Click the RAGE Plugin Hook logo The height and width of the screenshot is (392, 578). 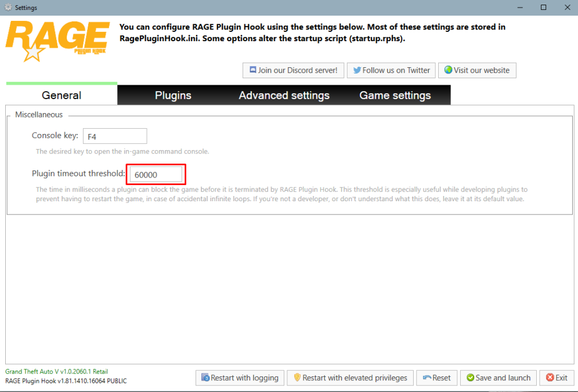coord(57,41)
